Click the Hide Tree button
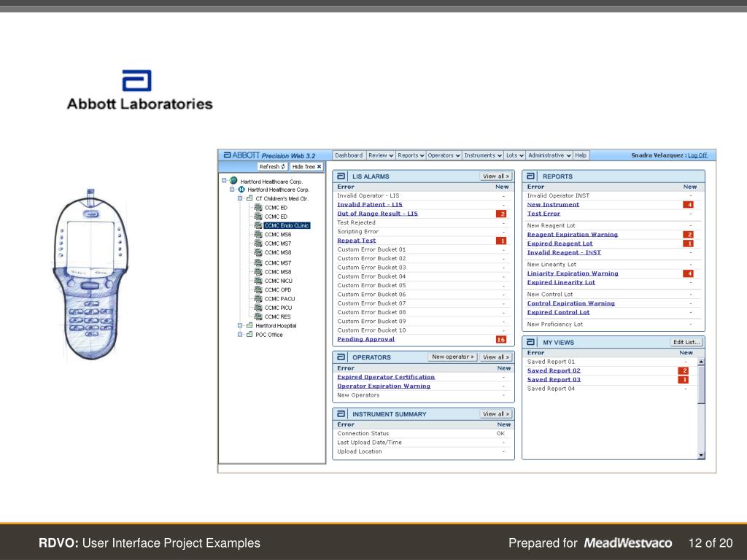This screenshot has width=747, height=560. pos(306,167)
